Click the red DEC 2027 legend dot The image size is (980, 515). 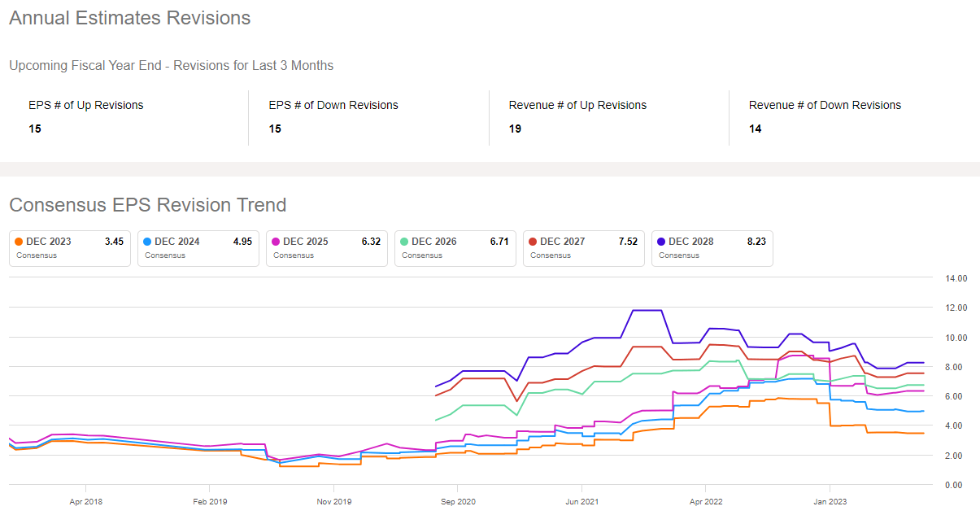click(534, 242)
